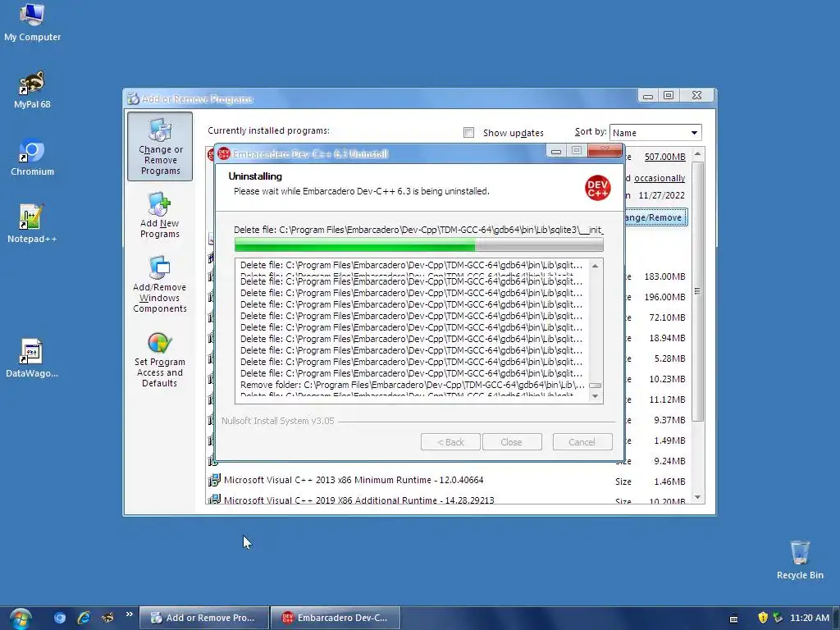The image size is (840, 630).
Task: Click the 196.00MB size value
Action: [664, 297]
